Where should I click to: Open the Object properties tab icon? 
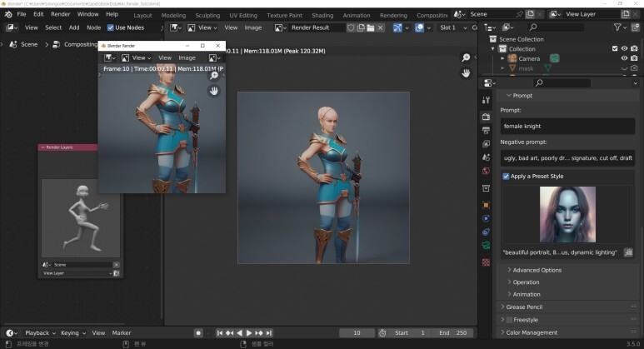pos(486,205)
